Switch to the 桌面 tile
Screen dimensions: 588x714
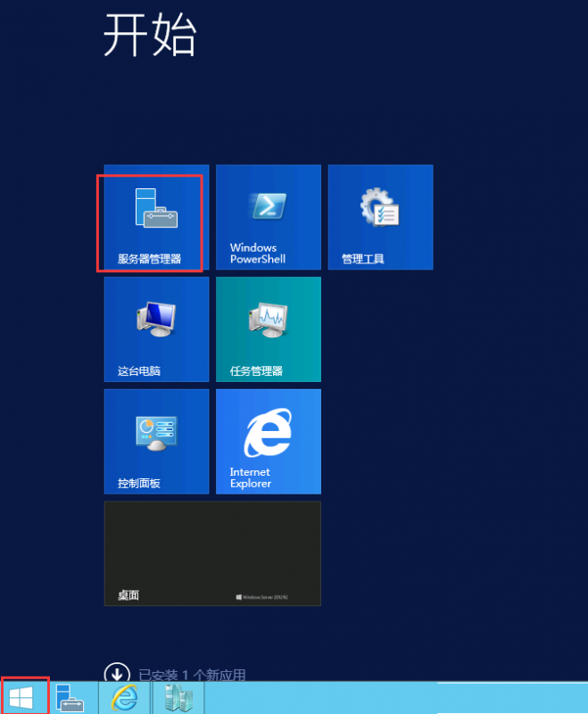tap(212, 553)
